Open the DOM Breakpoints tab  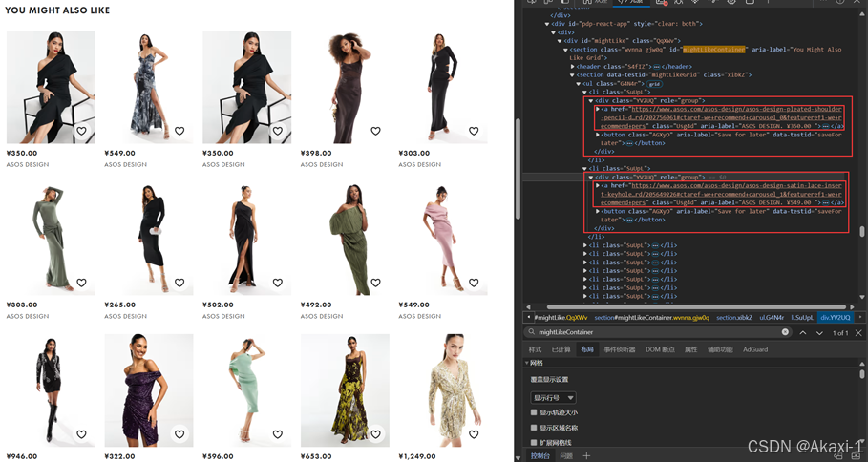[x=660, y=349]
